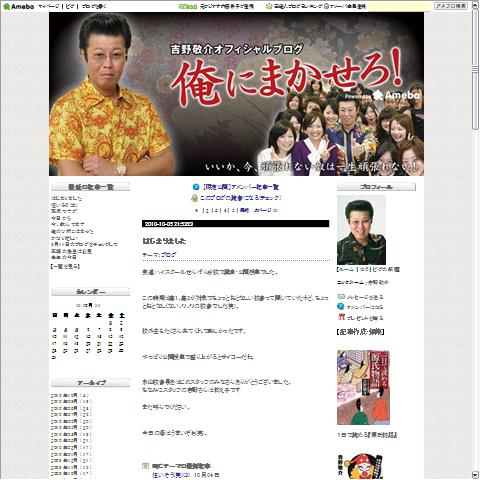
Task: Click the アメブロ検索 button
Action: 451,6
